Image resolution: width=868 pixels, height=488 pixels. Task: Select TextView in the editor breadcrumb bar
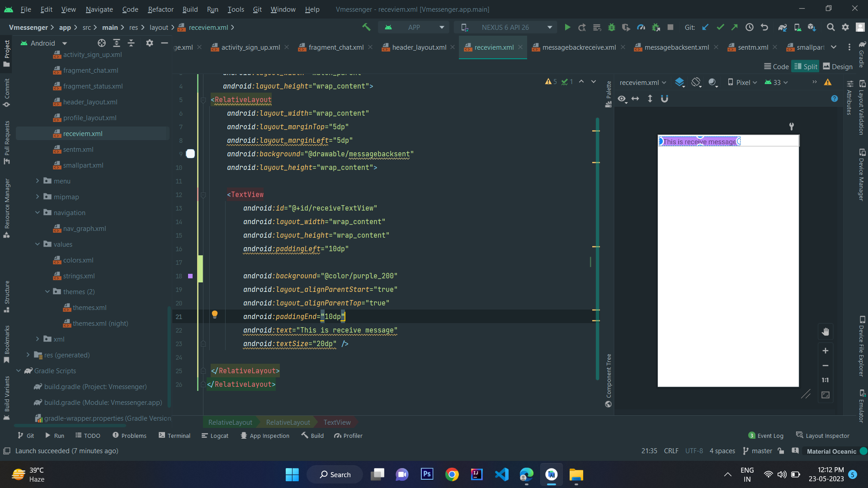[x=337, y=422]
